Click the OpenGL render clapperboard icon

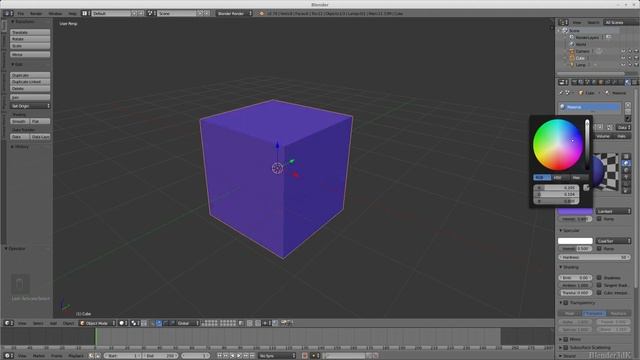(x=284, y=323)
